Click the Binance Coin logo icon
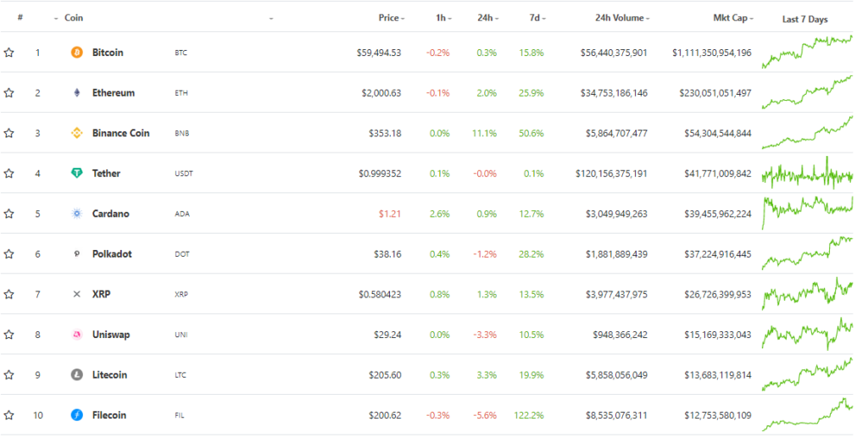Screen dimensions: 868x438 (77, 133)
